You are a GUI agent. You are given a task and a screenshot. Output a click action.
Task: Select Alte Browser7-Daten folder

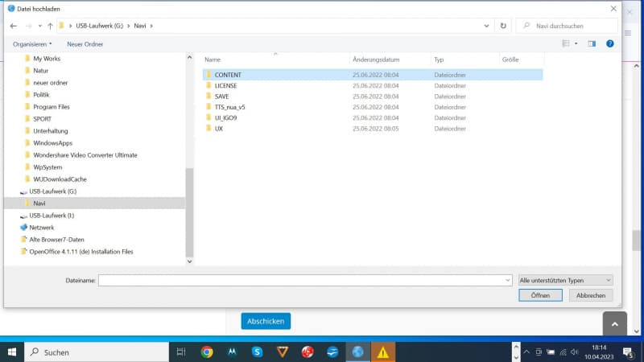pyautogui.click(x=56, y=240)
